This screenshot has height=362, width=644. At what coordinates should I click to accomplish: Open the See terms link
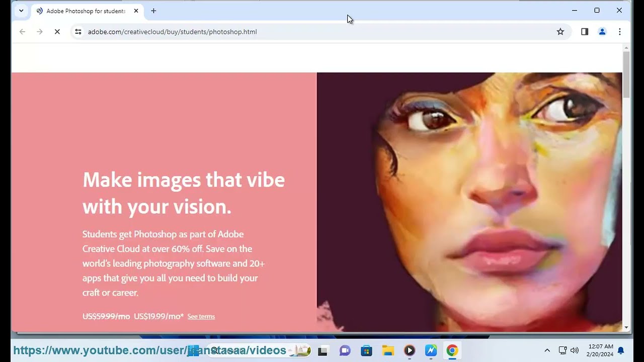pyautogui.click(x=201, y=316)
